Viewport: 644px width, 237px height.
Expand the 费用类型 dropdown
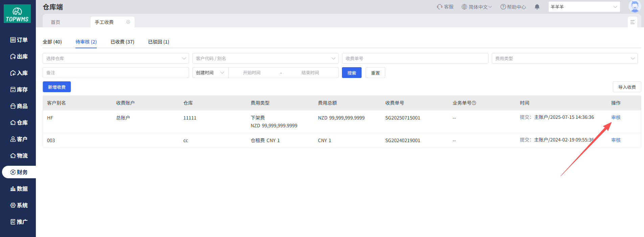(x=564, y=58)
